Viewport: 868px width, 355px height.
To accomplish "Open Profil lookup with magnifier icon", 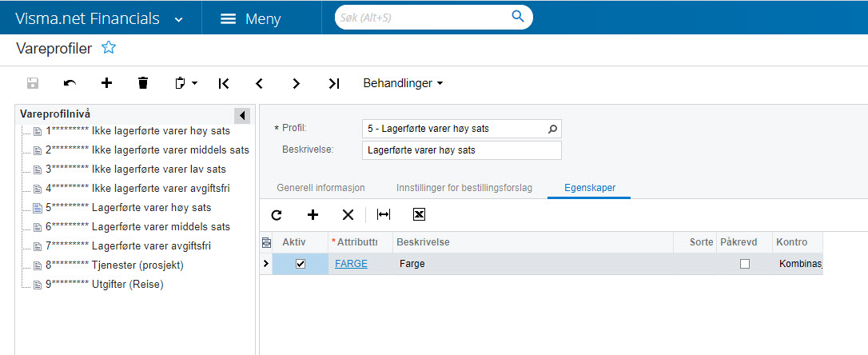I will coord(552,129).
